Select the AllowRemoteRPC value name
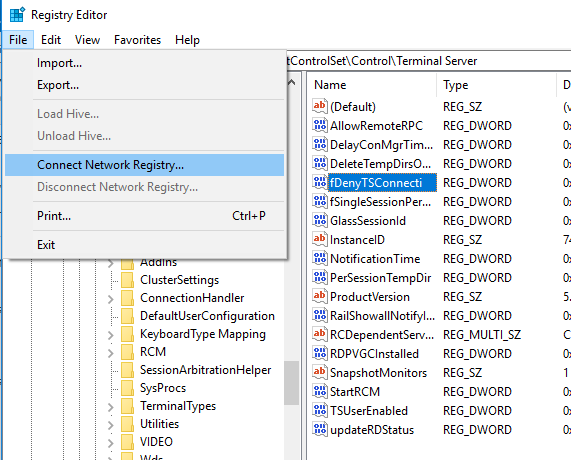The height and width of the screenshot is (460, 571). tap(376, 126)
